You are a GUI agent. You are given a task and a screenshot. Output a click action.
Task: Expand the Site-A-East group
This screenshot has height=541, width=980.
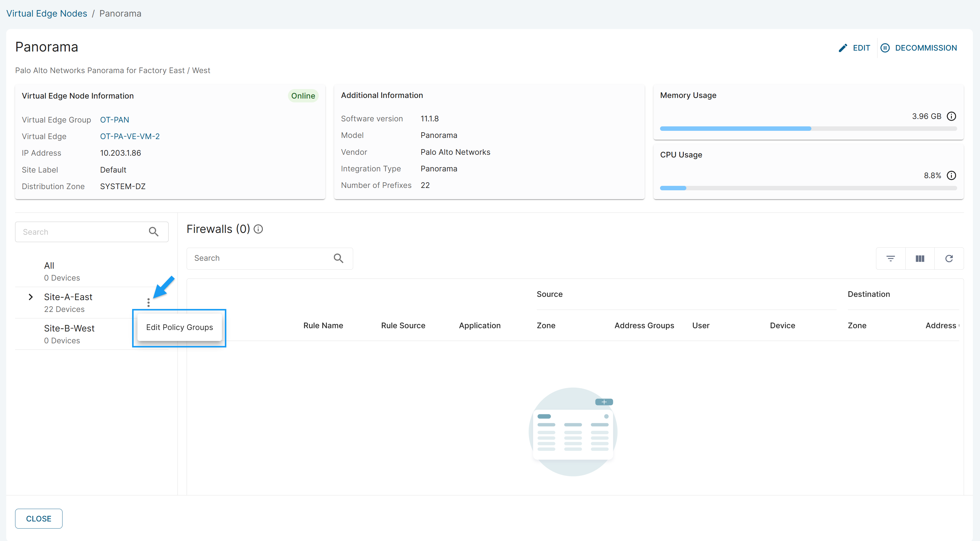pos(31,297)
